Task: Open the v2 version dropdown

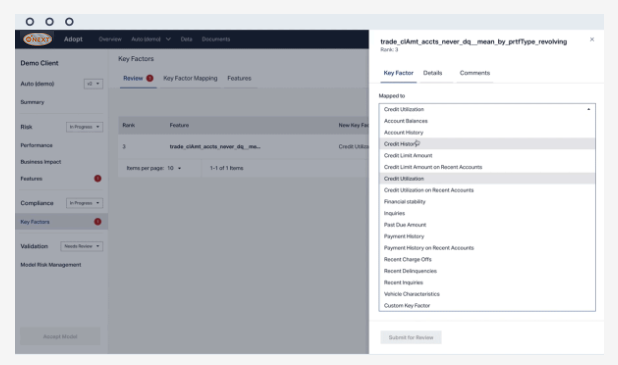Action: tap(93, 84)
